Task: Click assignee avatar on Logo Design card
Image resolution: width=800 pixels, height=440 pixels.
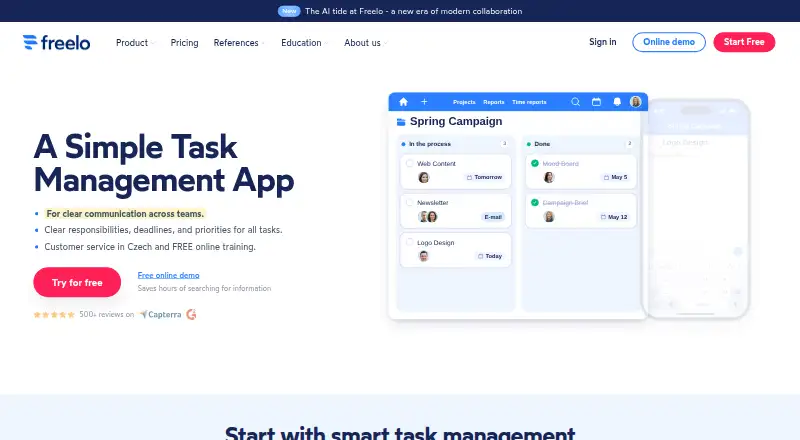Action: [423, 256]
